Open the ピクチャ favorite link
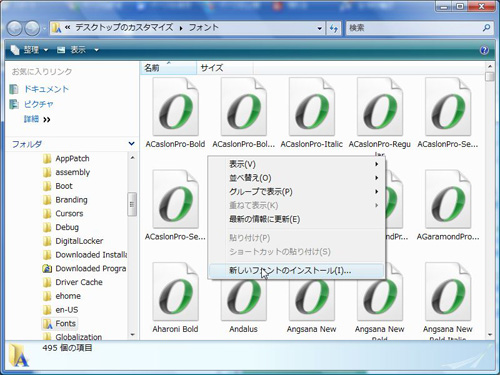 (x=38, y=104)
